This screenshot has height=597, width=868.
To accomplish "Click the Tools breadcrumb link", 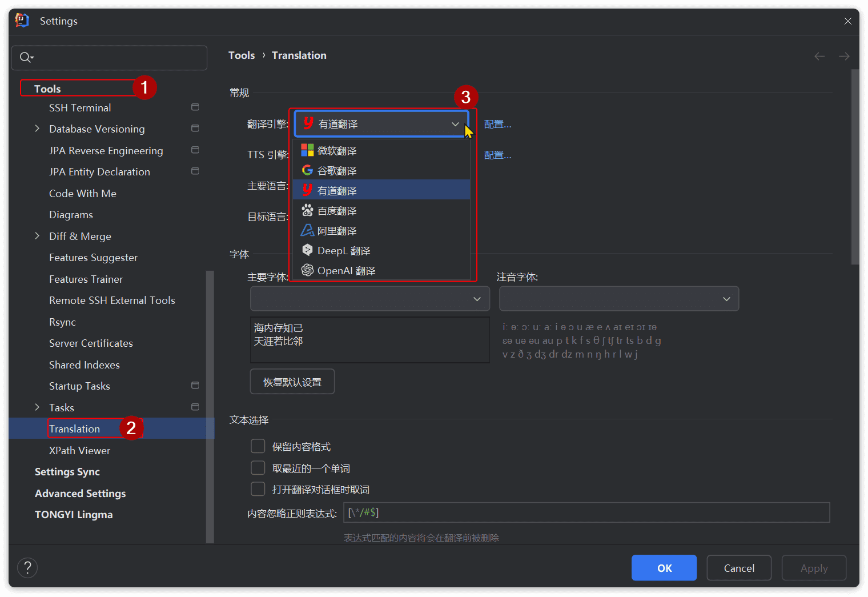I will click(242, 55).
